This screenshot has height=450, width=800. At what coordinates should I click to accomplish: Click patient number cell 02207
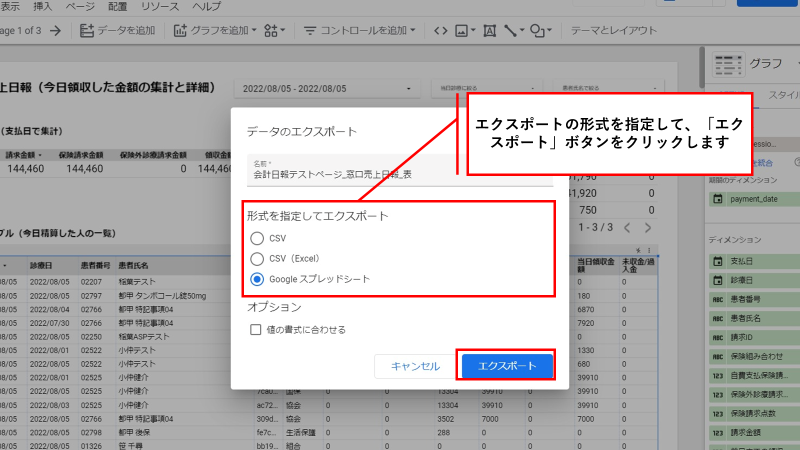coord(91,282)
